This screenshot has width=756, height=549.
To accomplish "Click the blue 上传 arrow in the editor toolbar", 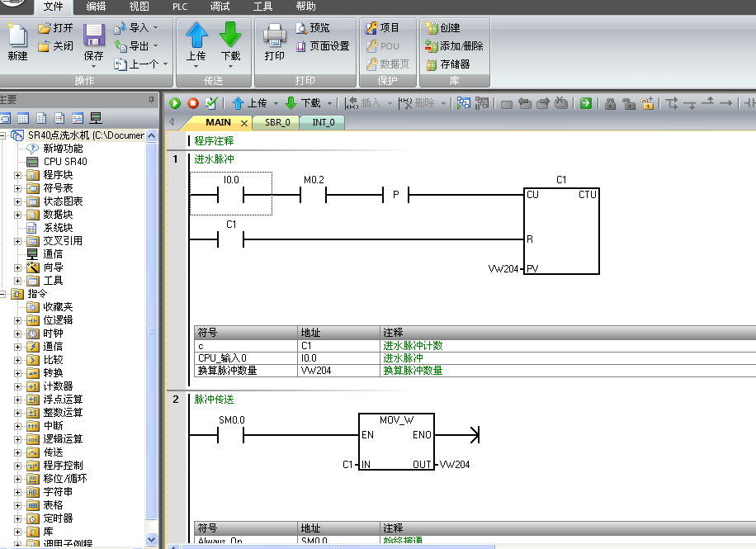I will coord(238,102).
